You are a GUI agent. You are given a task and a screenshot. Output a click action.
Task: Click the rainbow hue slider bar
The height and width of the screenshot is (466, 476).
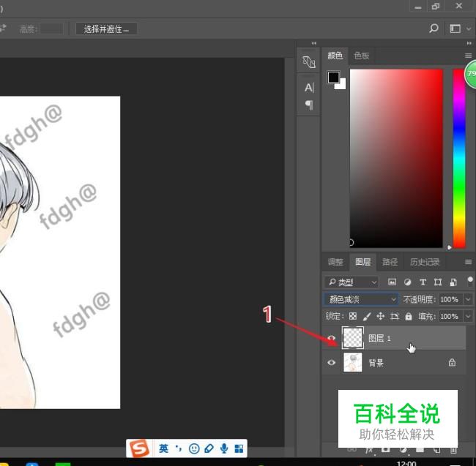click(459, 158)
